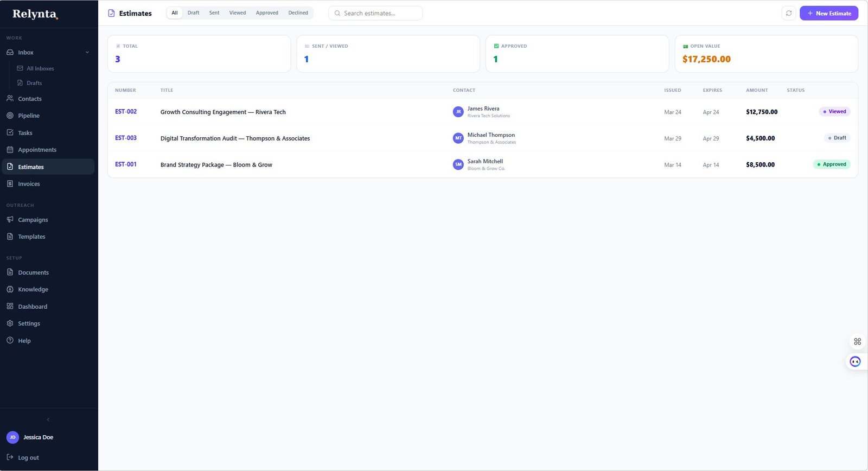Viewport: 868px width, 471px height.
Task: Open Settings gear in sidebar
Action: [10, 323]
